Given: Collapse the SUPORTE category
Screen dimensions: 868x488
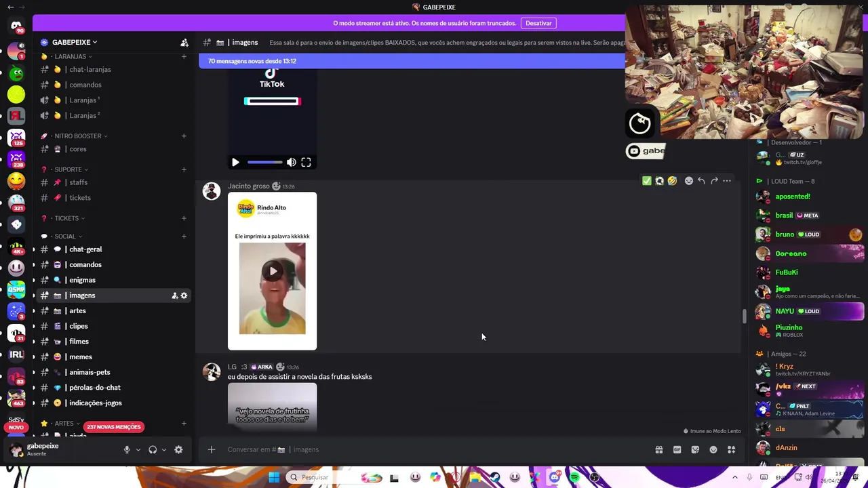Looking at the screenshot, I should (x=65, y=169).
